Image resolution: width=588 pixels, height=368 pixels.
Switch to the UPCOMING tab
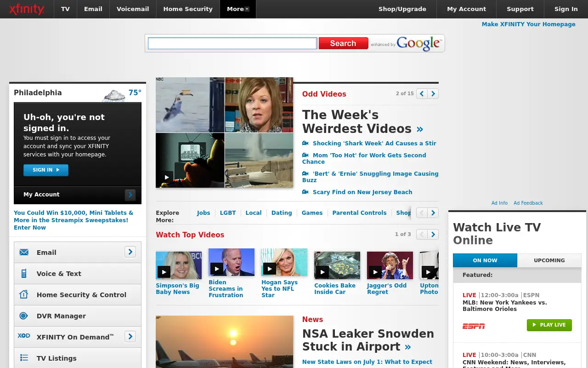tap(549, 260)
